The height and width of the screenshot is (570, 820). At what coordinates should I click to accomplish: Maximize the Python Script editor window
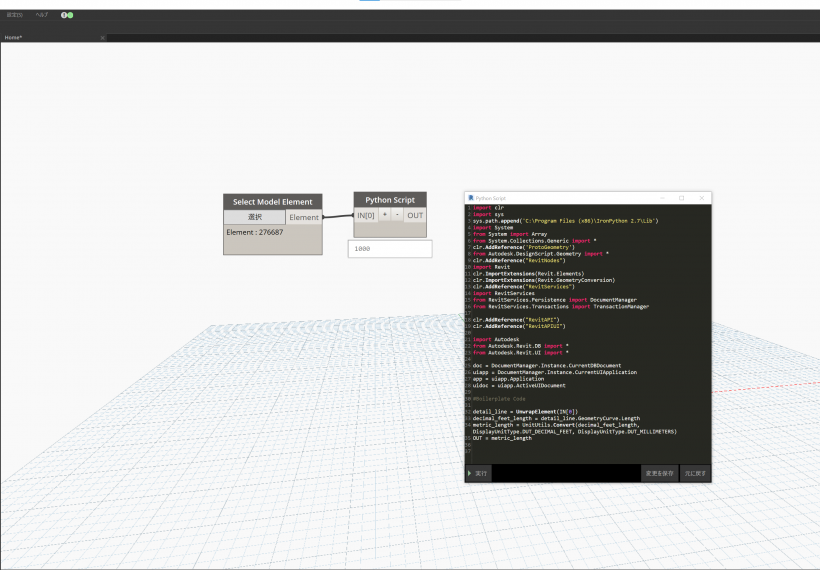pos(681,198)
